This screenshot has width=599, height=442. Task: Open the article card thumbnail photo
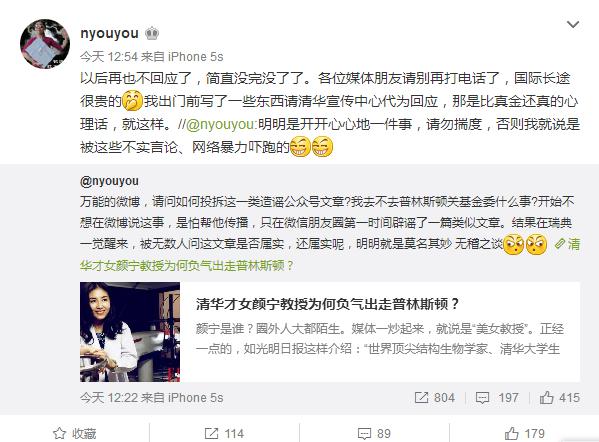(x=130, y=332)
